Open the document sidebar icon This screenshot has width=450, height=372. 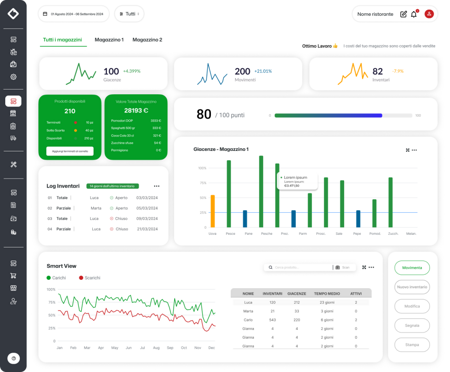(13, 205)
